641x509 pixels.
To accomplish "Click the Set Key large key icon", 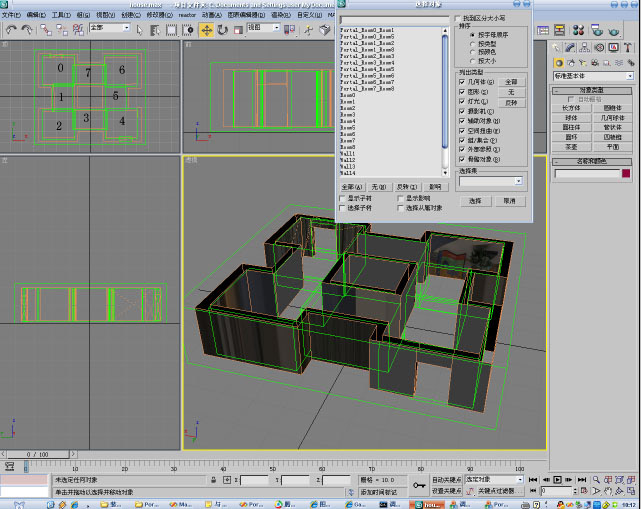I will [x=419, y=485].
